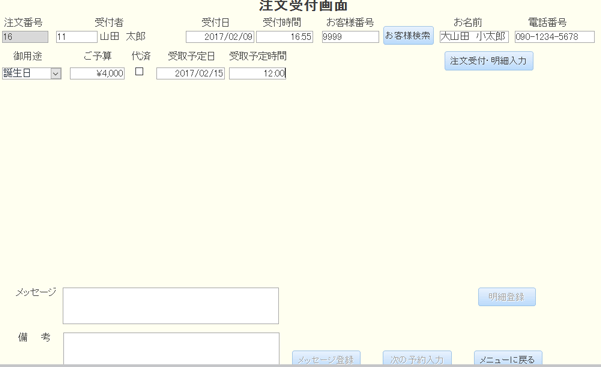This screenshot has height=367, width=601.
Task: Click the お客様検索 button
Action: click(408, 36)
